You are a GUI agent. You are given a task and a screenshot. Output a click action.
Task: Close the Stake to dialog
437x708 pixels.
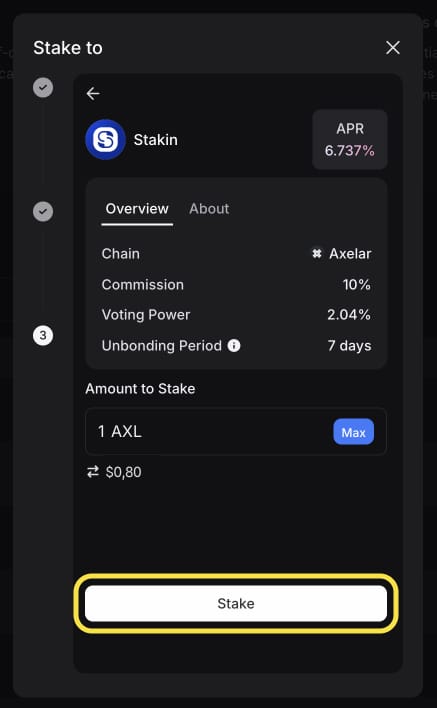pyautogui.click(x=393, y=47)
